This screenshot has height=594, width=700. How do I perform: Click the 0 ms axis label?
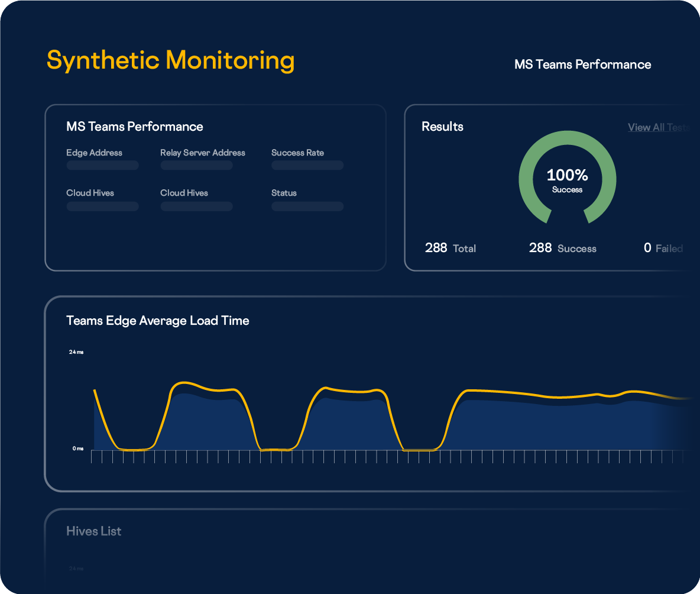pos(77,448)
